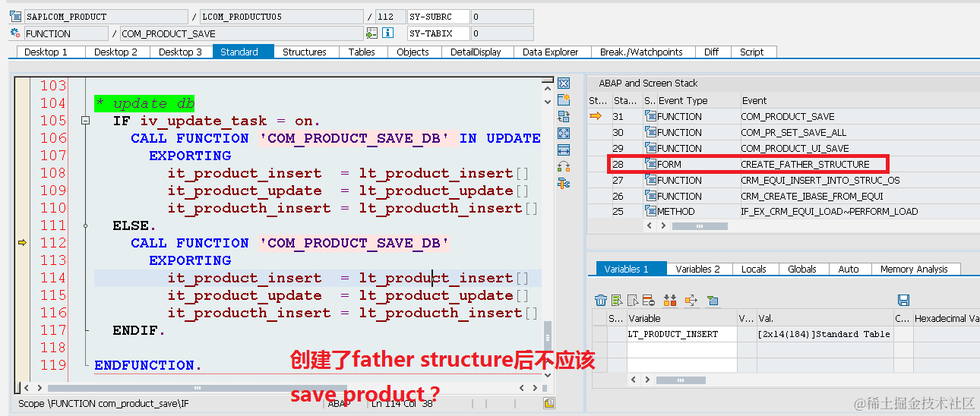Click the SY-TABIX field
This screenshot has height=416, width=980.
click(438, 33)
